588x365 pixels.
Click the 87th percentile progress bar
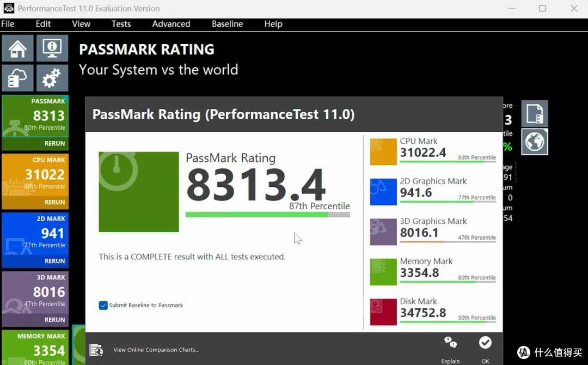268,215
